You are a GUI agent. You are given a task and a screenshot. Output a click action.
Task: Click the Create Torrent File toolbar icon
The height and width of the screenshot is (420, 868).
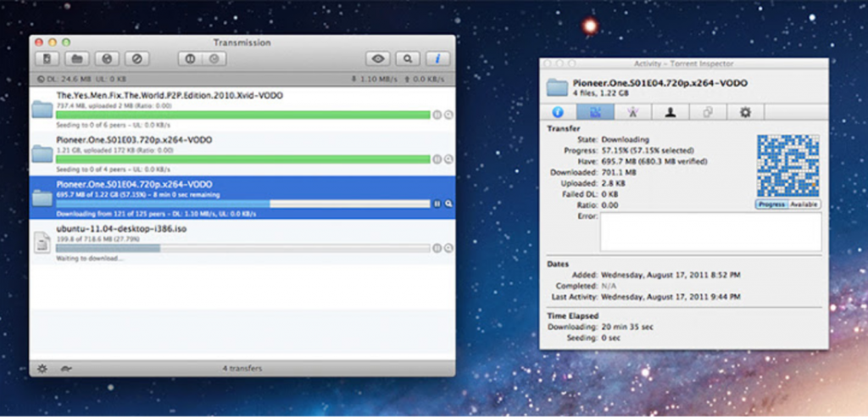(48, 59)
